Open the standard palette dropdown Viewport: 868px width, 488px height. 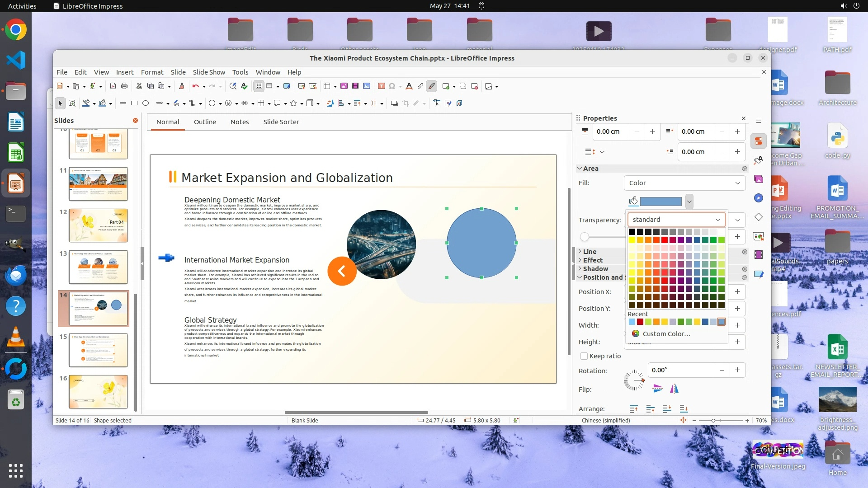[x=676, y=220]
